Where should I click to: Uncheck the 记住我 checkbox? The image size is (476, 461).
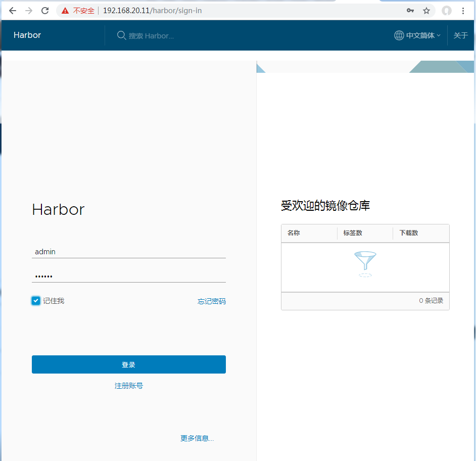click(36, 301)
